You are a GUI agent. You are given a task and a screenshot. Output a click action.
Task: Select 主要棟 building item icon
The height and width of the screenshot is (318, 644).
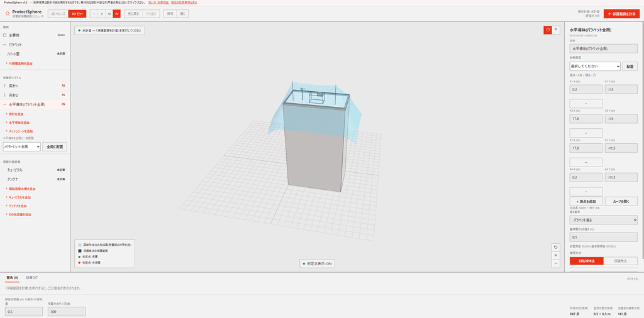(4, 35)
